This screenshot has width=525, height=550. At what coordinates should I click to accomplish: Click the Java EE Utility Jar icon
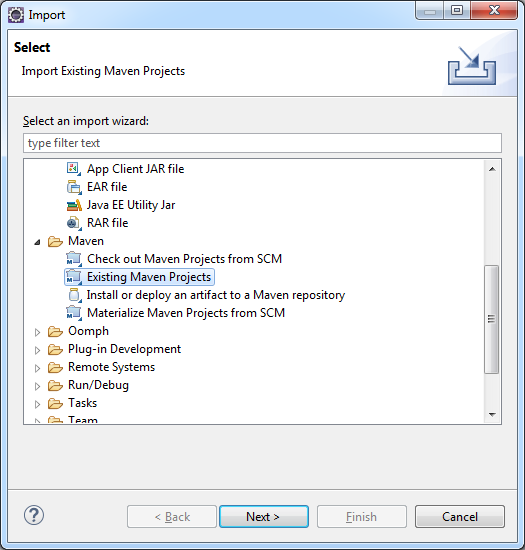pos(74,205)
